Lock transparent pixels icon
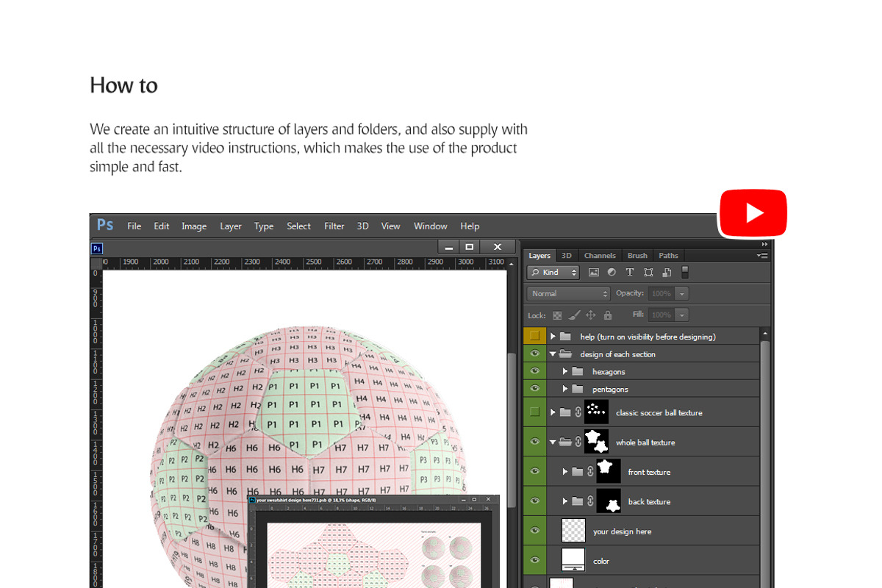Image resolution: width=882 pixels, height=588 pixels. 557,315
